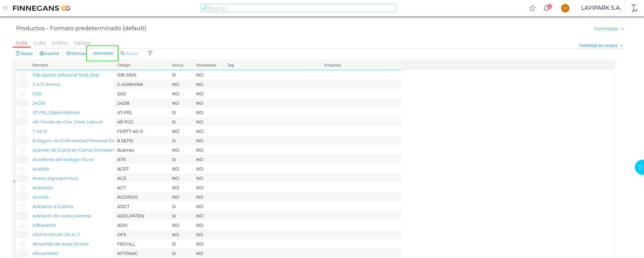Open product 108-Aporte adicional SNIS Dep
The width and height of the screenshot is (644, 258).
coord(66,75)
